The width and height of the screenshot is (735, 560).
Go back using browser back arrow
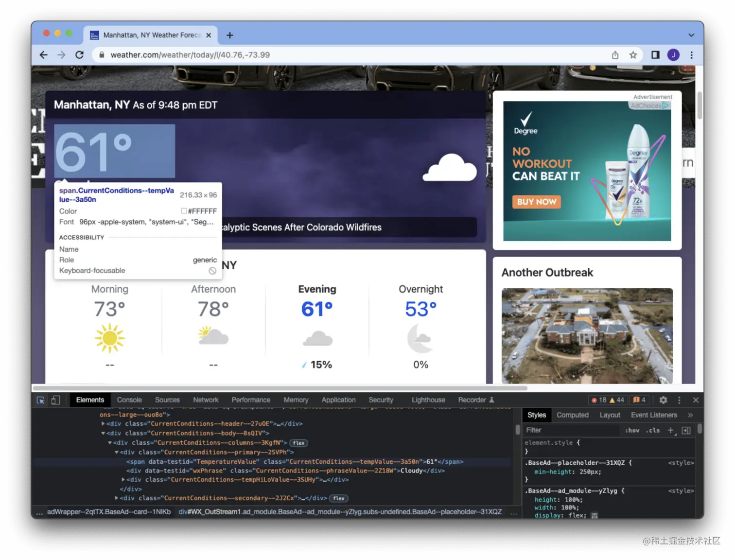coord(44,55)
